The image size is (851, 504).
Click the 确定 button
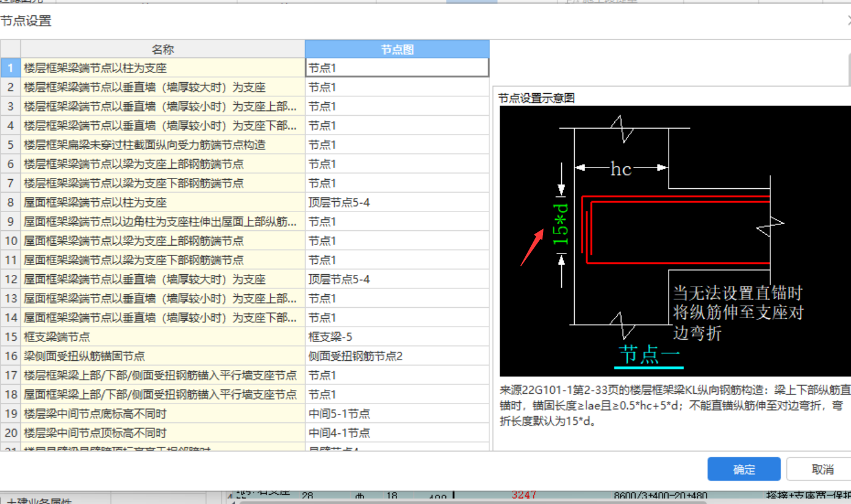click(744, 469)
